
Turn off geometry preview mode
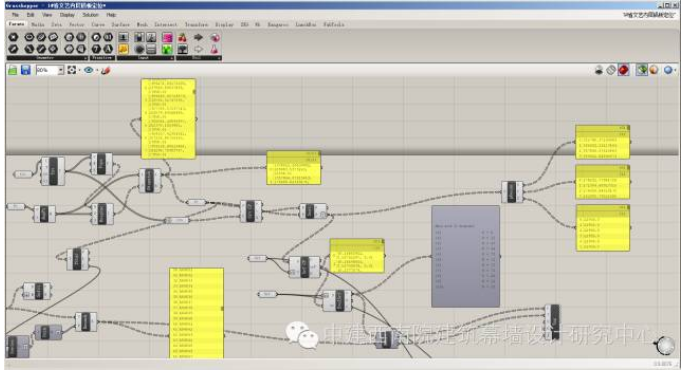(x=599, y=70)
